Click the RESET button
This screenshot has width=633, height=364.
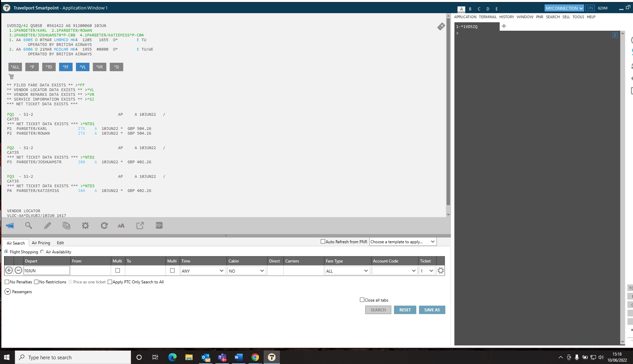(405, 310)
